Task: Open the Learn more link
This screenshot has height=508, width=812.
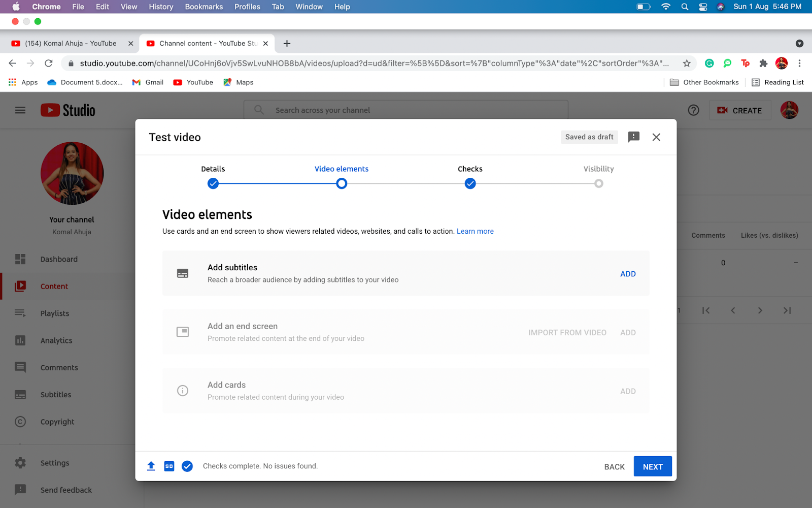Action: point(475,231)
